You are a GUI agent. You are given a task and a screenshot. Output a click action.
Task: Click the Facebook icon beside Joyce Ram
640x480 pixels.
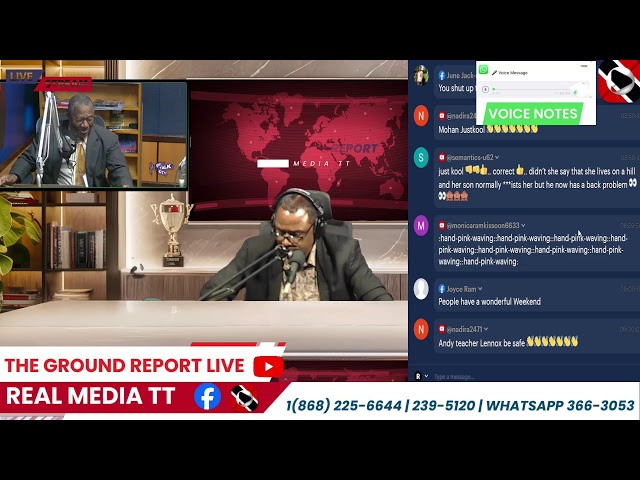pyautogui.click(x=442, y=289)
